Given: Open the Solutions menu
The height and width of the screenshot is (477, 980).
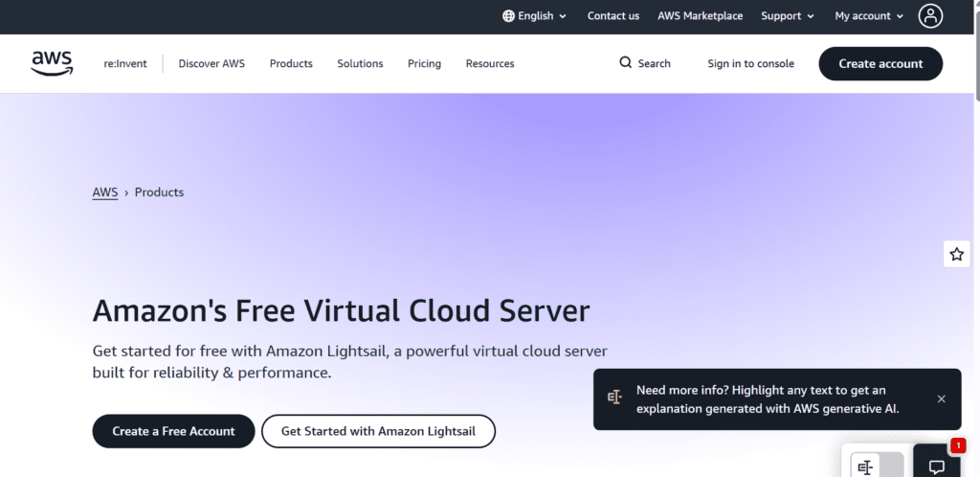Looking at the screenshot, I should coord(360,63).
